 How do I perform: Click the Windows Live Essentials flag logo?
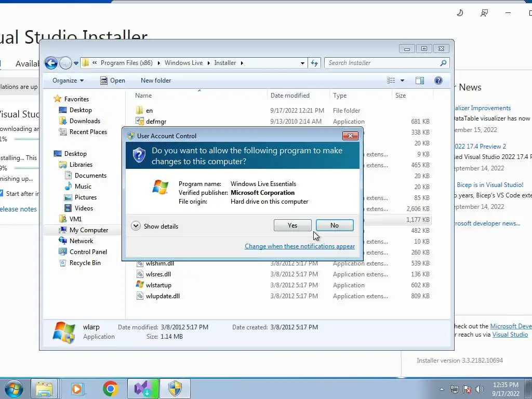click(x=160, y=187)
